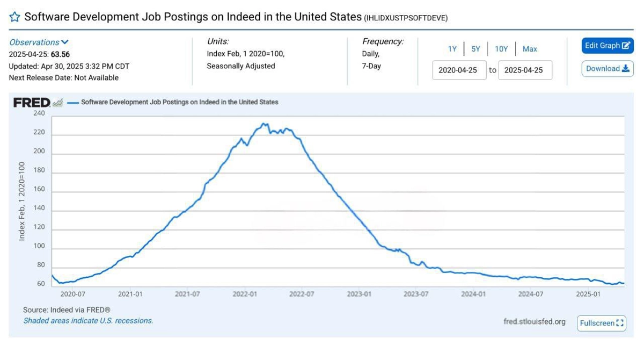The image size is (644, 345).
Task: Click the favorite star icon beside title
Action: pyautogui.click(x=15, y=17)
